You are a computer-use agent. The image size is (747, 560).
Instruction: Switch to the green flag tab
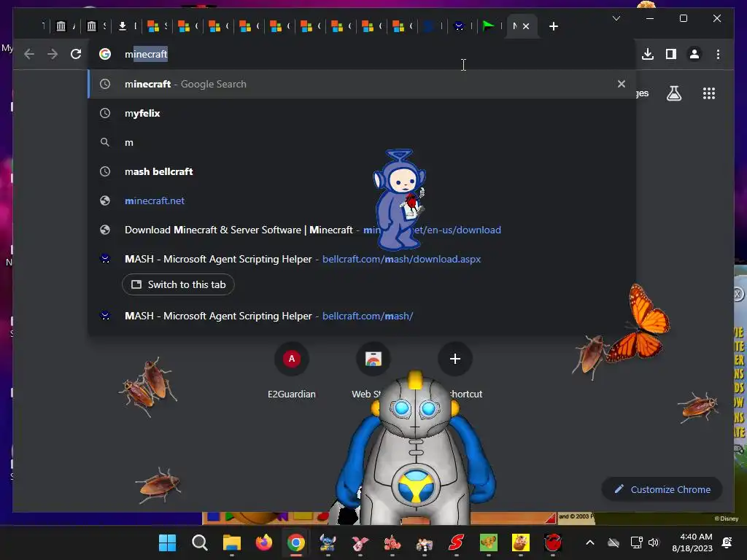(489, 26)
